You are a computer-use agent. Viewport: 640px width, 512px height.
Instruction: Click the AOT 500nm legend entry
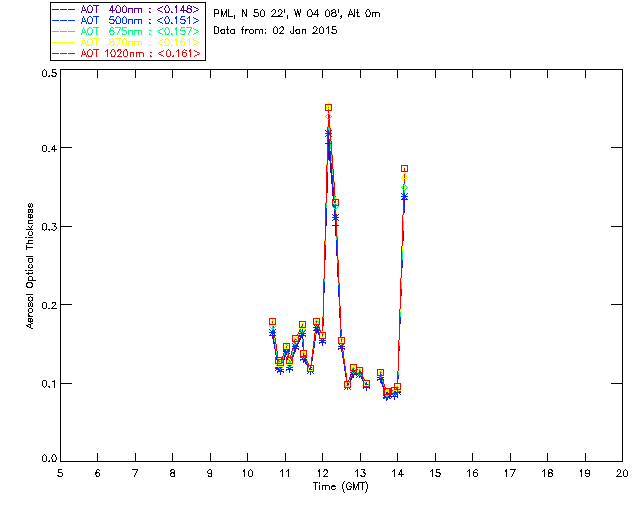126,20
